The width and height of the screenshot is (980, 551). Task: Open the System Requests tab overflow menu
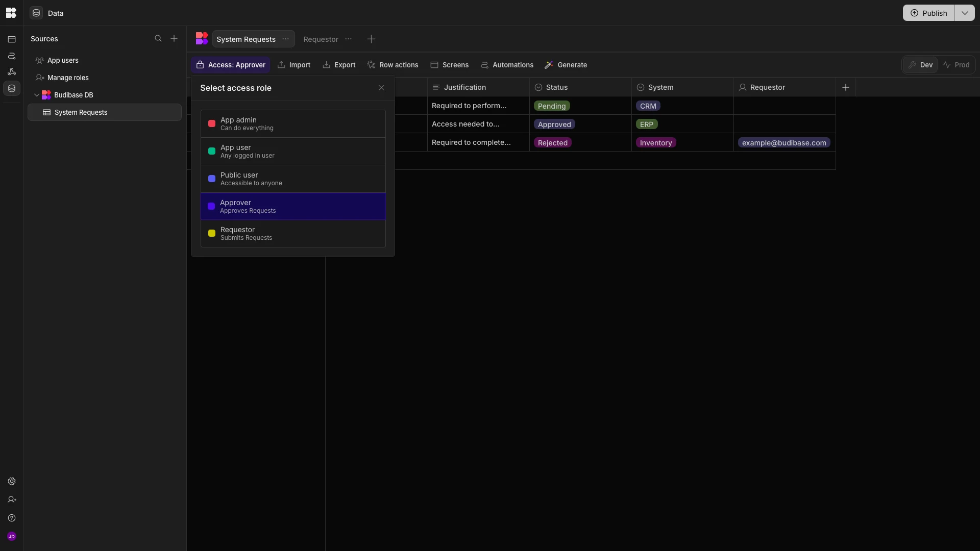pyautogui.click(x=285, y=39)
